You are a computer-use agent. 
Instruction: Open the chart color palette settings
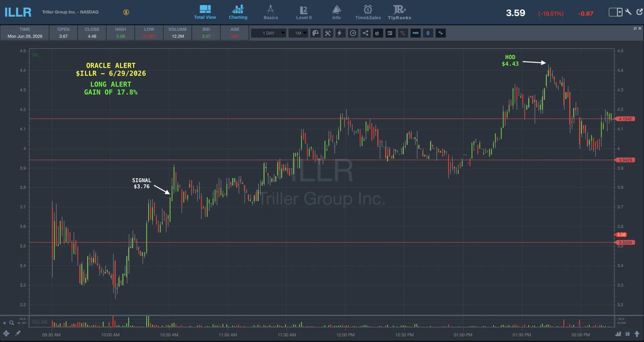coord(315,33)
